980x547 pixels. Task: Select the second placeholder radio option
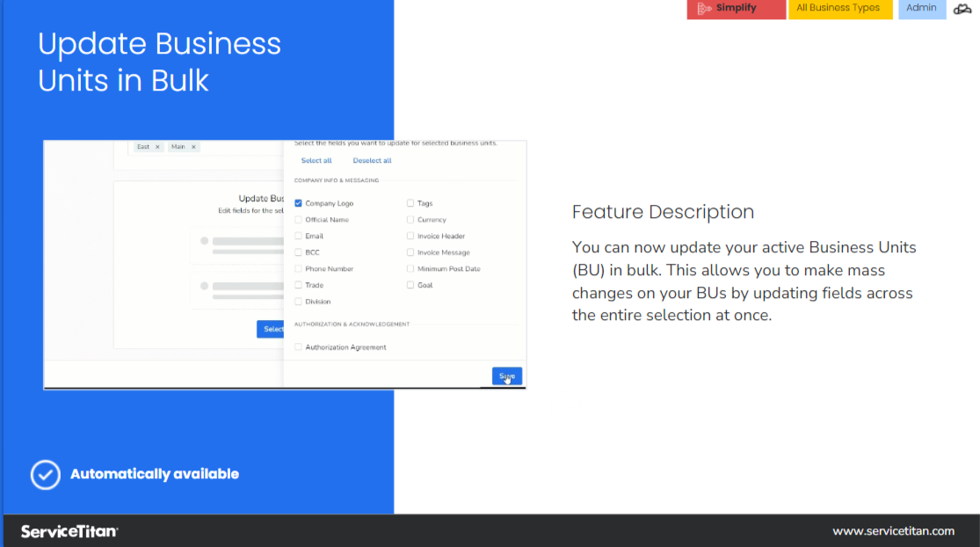click(x=205, y=286)
